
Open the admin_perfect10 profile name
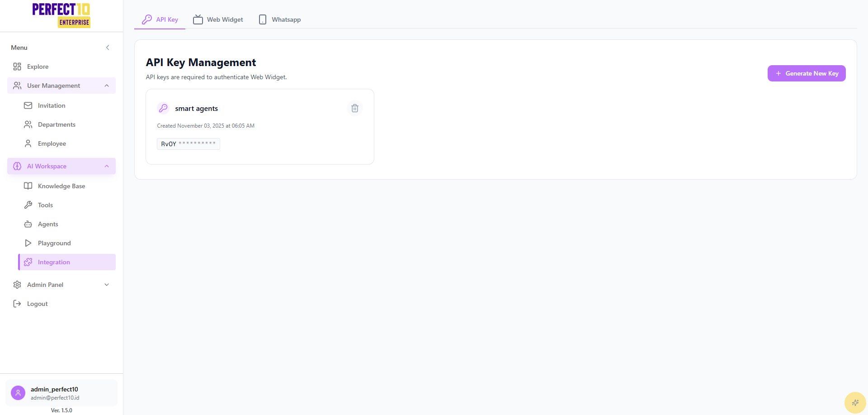click(x=54, y=389)
